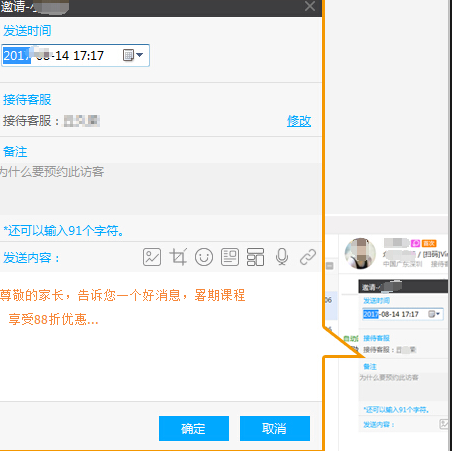Click the 修改 link for reception agent
Image resolution: width=452 pixels, height=451 pixels.
coord(299,121)
